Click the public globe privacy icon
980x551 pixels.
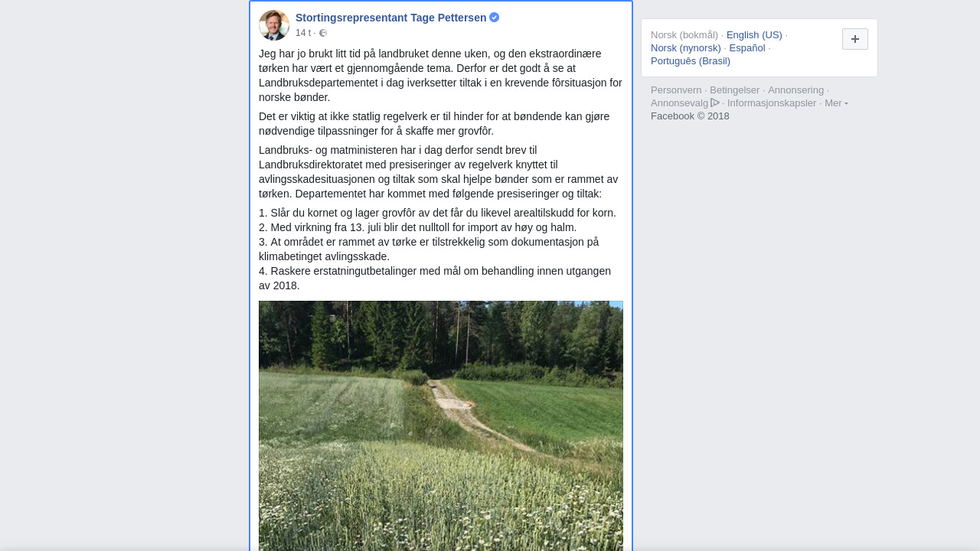tap(323, 33)
